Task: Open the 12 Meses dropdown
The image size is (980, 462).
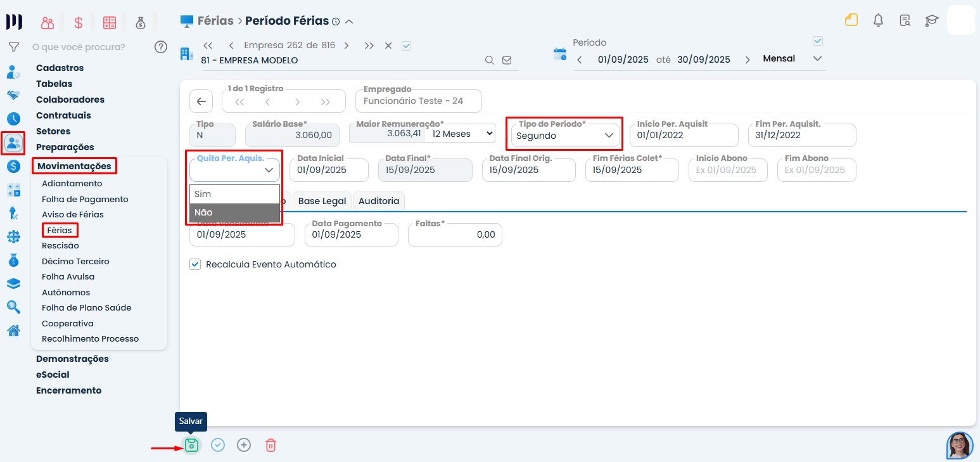Action: tap(462, 134)
